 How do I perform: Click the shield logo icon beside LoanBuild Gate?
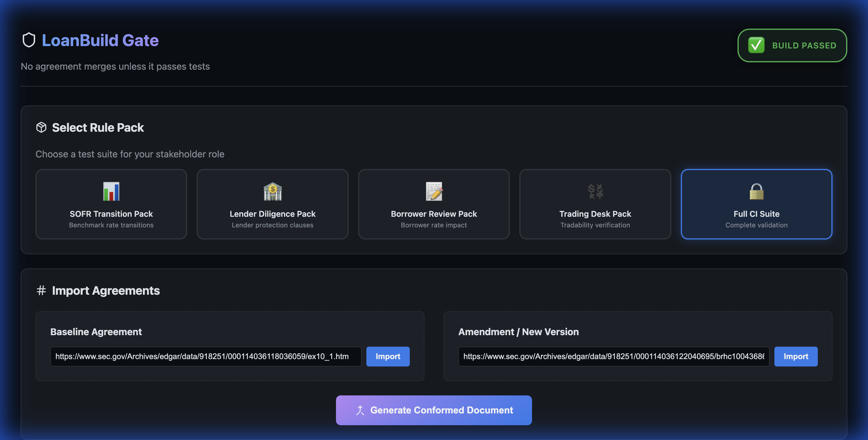[x=29, y=40]
